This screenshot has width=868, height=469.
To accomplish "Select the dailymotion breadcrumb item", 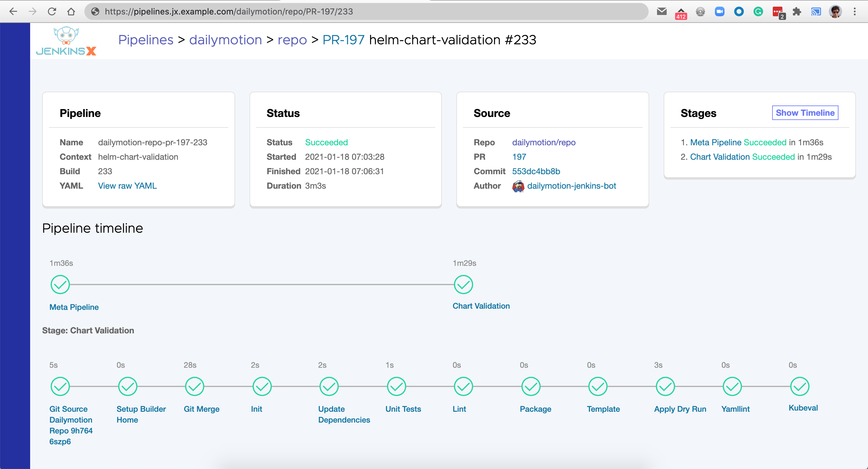I will 225,39.
